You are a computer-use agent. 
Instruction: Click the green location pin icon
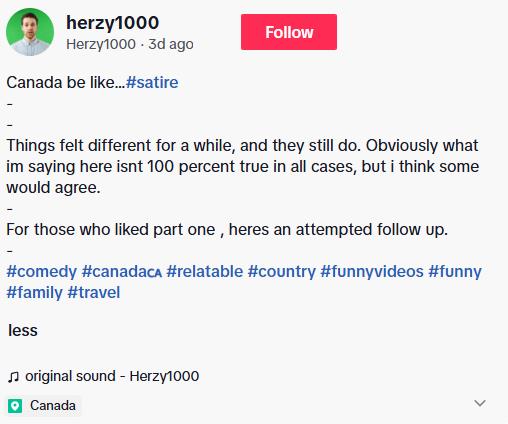(15, 406)
